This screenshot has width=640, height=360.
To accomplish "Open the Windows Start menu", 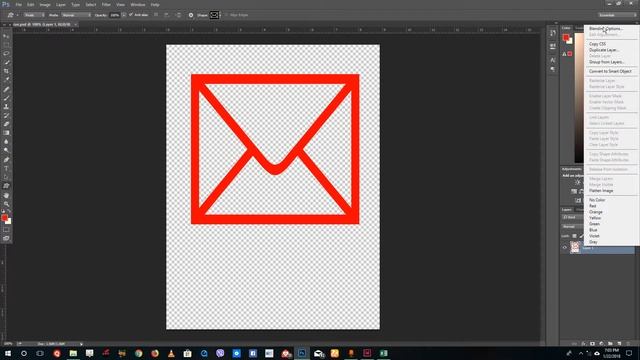I will point(7,353).
